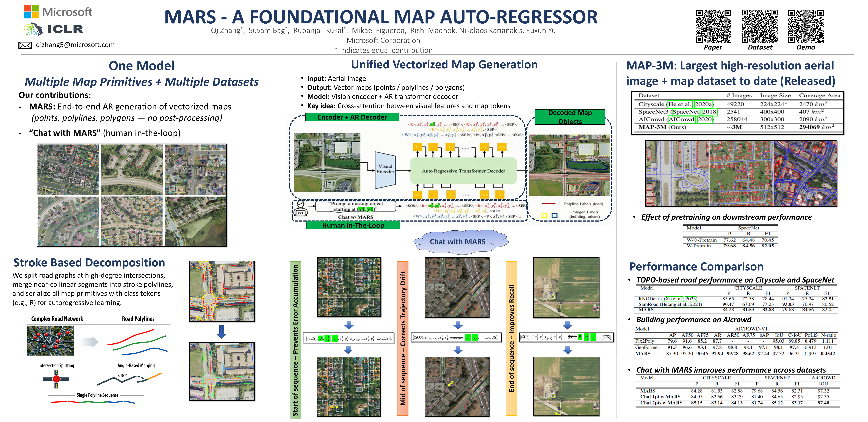Click the human-in-the-loop user icon
The image size is (868, 422).
pos(300,209)
